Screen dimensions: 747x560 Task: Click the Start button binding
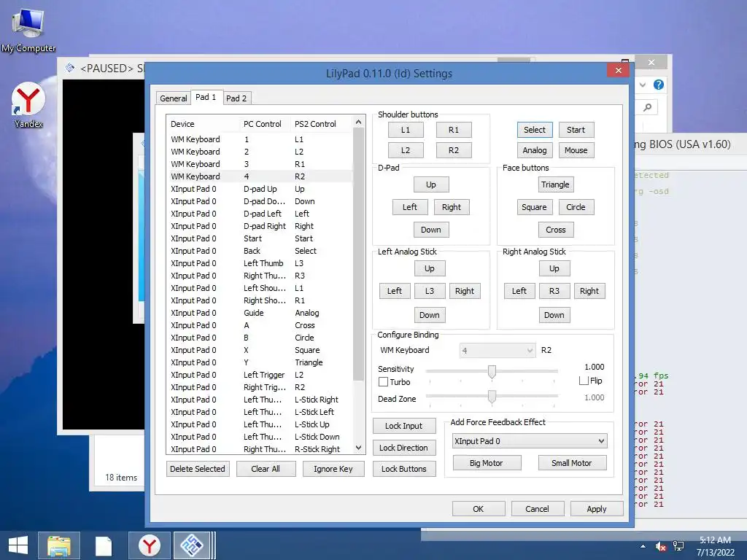576,130
